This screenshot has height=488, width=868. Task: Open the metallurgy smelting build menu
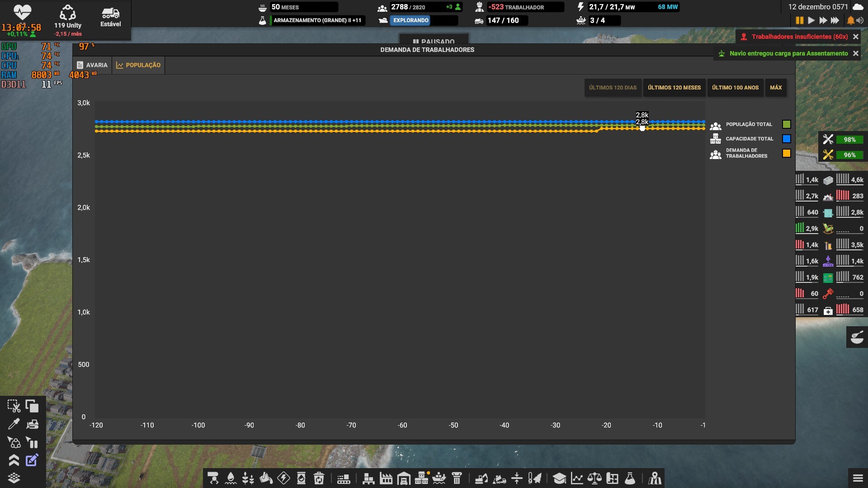[x=266, y=478]
